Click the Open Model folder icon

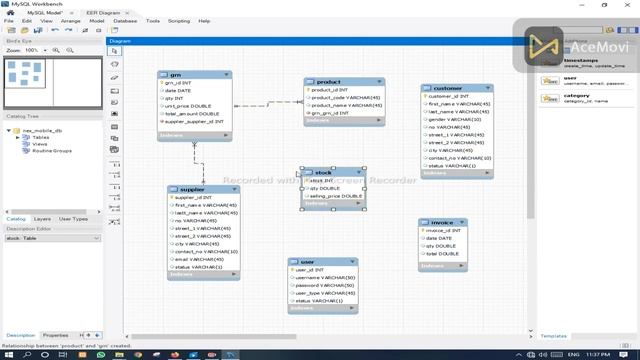24,30
